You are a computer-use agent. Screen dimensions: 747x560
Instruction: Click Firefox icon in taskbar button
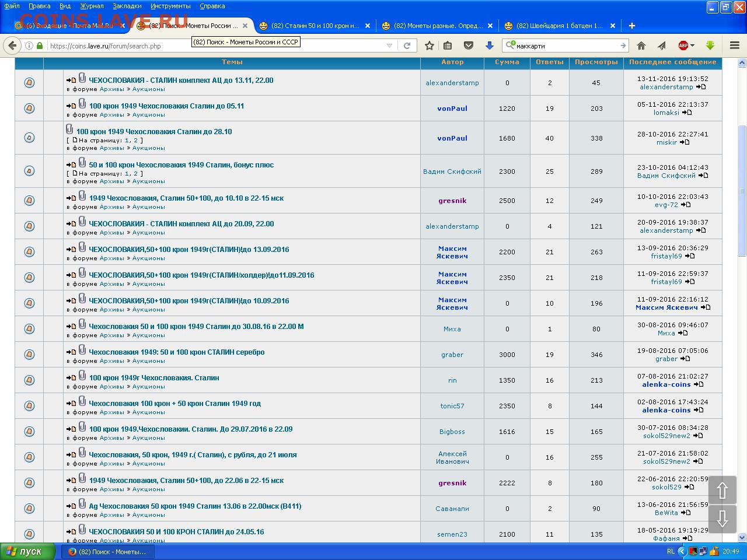click(x=72, y=551)
